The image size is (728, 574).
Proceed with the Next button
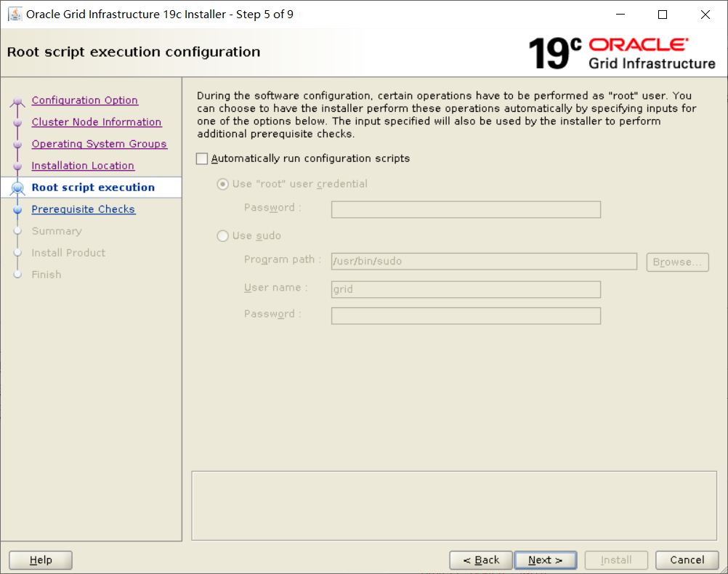coord(546,560)
